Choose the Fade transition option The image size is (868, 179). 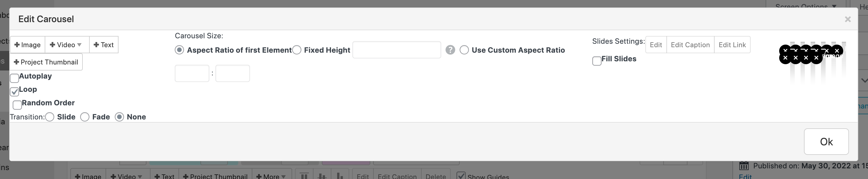click(85, 117)
